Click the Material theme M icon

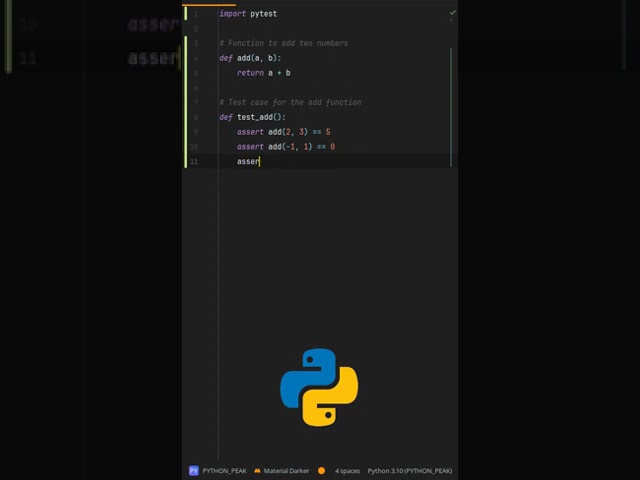click(257, 471)
